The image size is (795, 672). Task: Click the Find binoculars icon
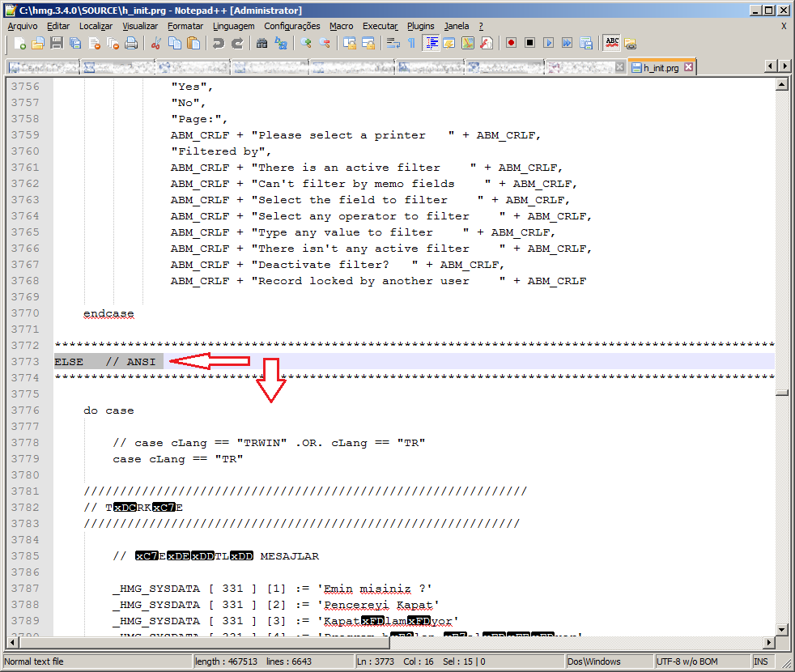(x=262, y=43)
